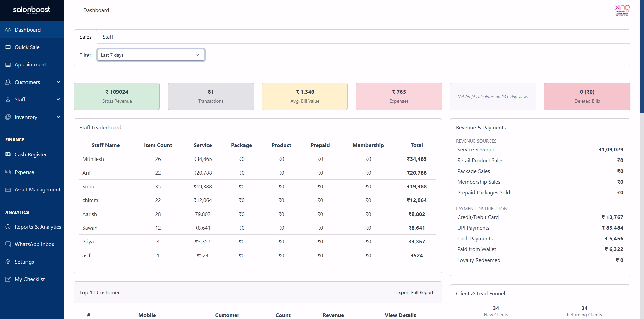Click the Expense sidebar icon
644x319 pixels.
[x=8, y=172]
